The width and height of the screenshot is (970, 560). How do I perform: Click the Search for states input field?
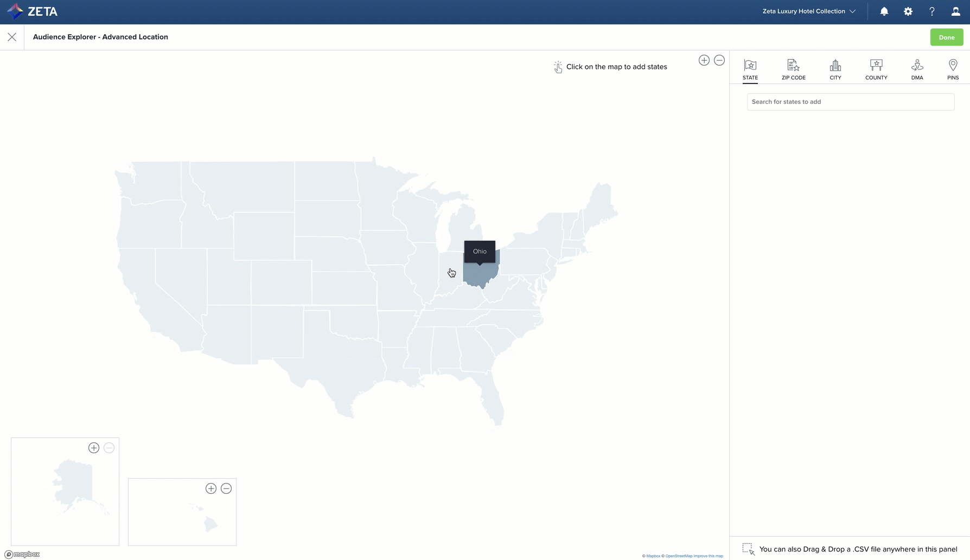click(x=850, y=102)
